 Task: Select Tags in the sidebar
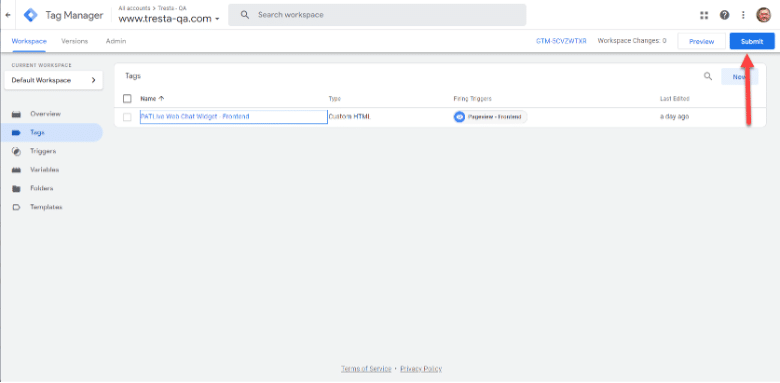coord(51,133)
